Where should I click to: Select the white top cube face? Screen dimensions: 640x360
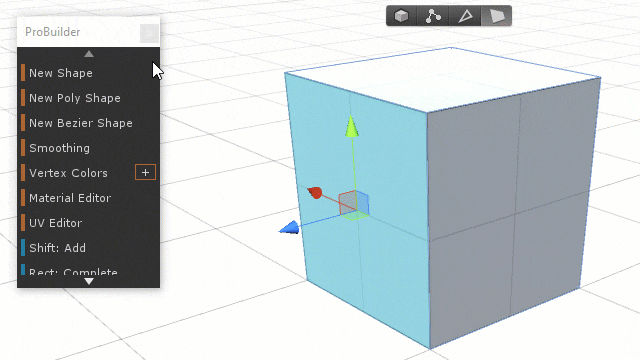click(443, 80)
